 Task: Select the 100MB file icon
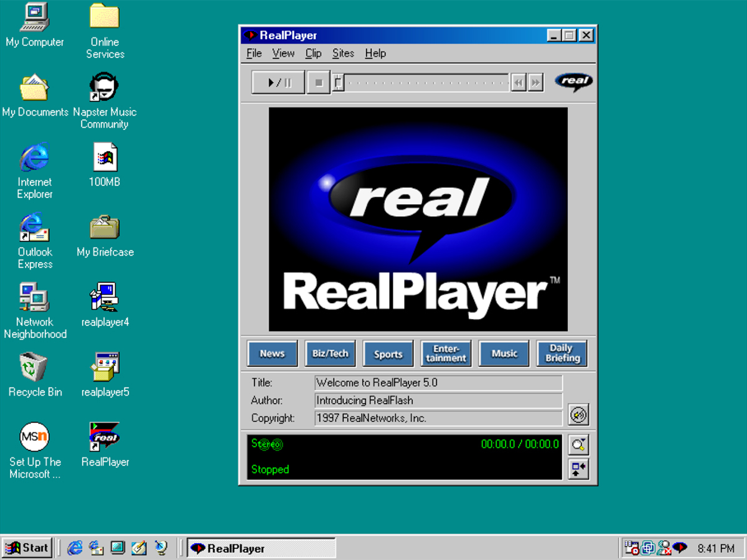pos(105,166)
